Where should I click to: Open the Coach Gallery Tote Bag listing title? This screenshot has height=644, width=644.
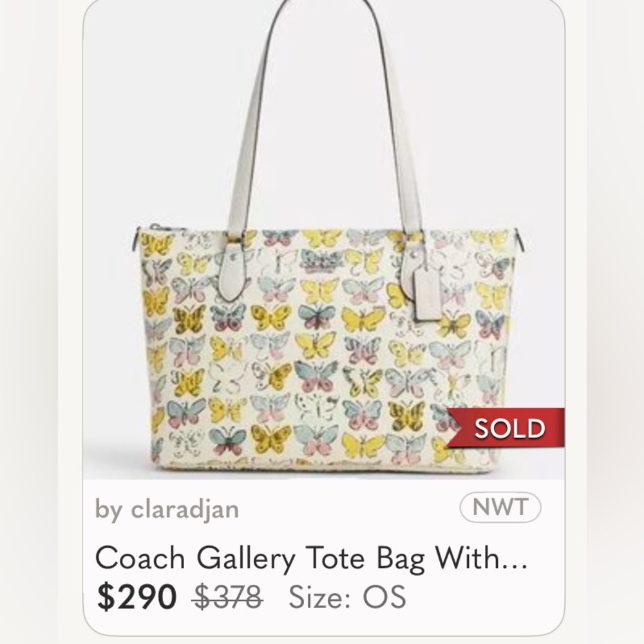[311, 558]
